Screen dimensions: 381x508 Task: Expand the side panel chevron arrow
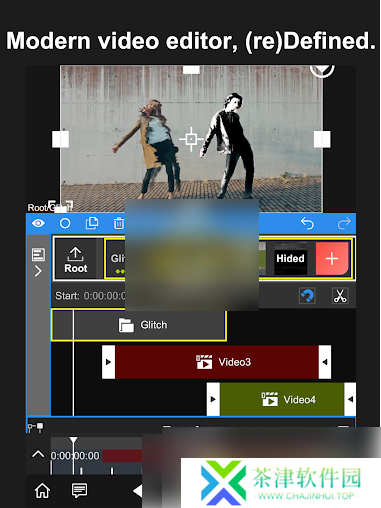point(38,271)
